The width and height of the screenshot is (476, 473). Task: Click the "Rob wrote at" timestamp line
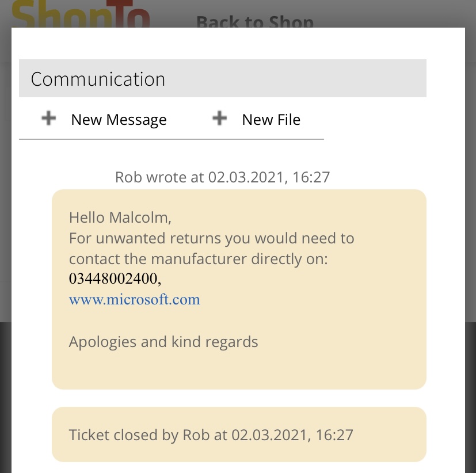coord(222,177)
